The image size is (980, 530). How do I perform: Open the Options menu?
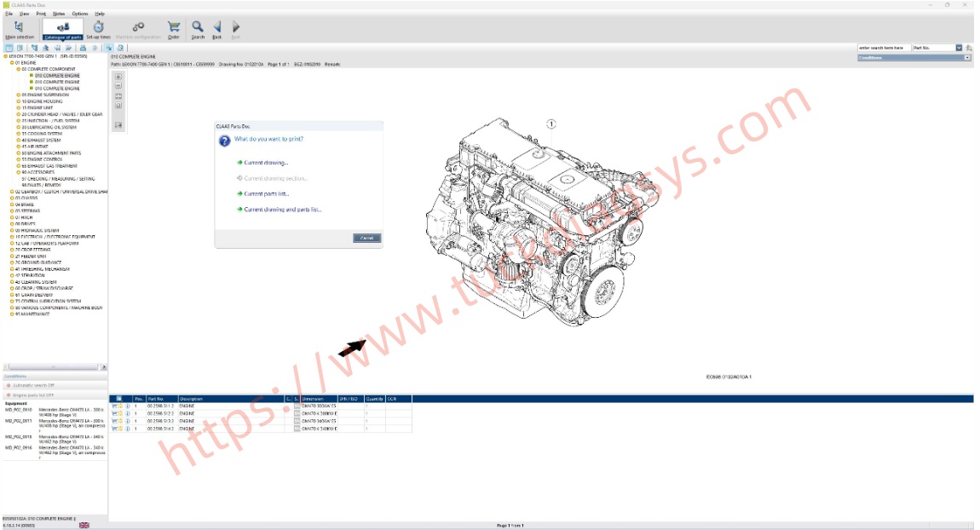pos(80,14)
